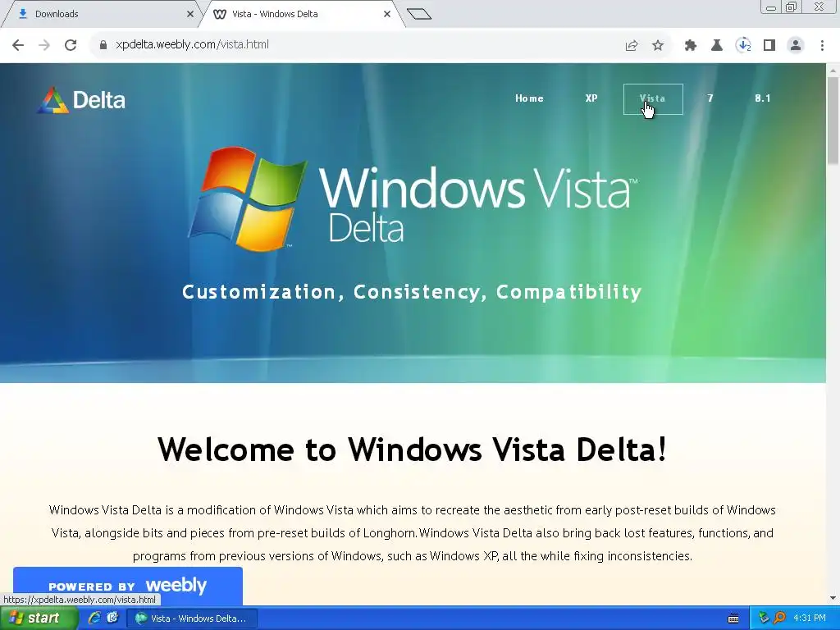
Task: View site info via the padlock icon
Action: [x=103, y=45]
